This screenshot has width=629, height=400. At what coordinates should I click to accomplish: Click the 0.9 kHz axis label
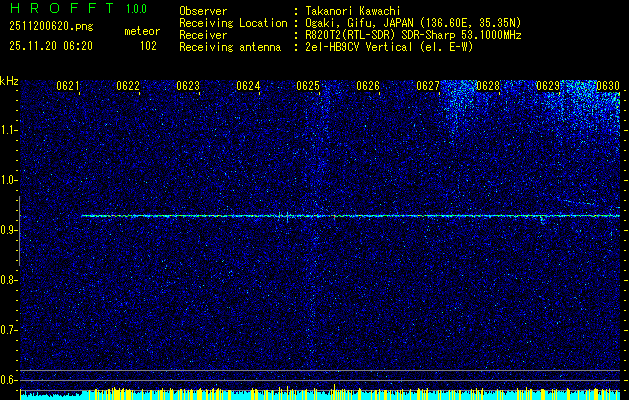pos(8,230)
